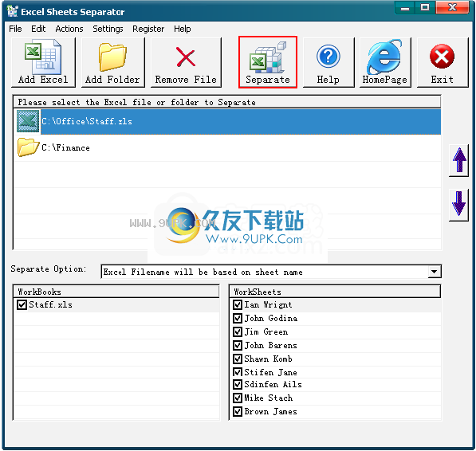Image resolution: width=476 pixels, height=451 pixels.
Task: Click the WorkSheets column header
Action: [x=335, y=292]
